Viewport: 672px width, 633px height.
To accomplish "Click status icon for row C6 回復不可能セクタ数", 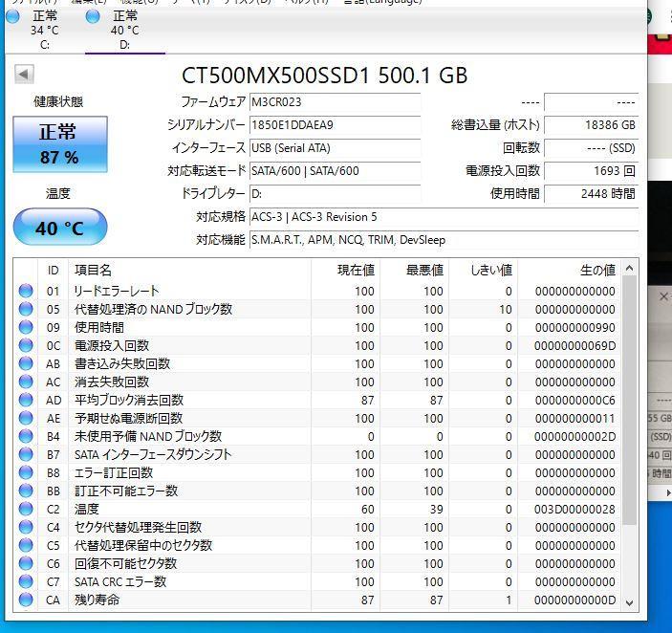I will click(x=26, y=563).
